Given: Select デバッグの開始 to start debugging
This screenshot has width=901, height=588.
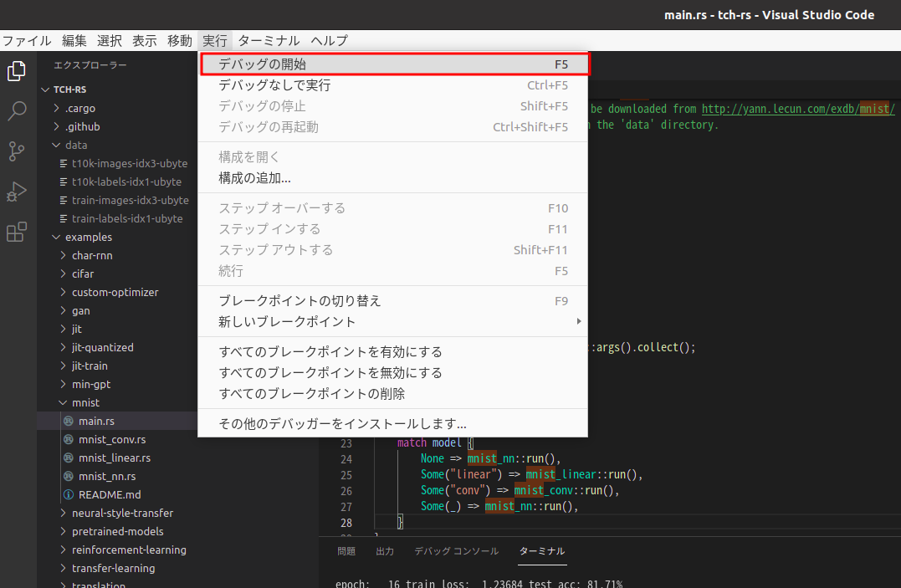Looking at the screenshot, I should pyautogui.click(x=268, y=63).
